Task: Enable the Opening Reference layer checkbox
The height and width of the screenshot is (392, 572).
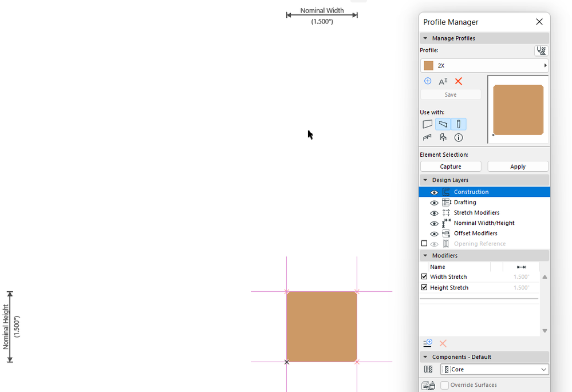Action: (424, 243)
